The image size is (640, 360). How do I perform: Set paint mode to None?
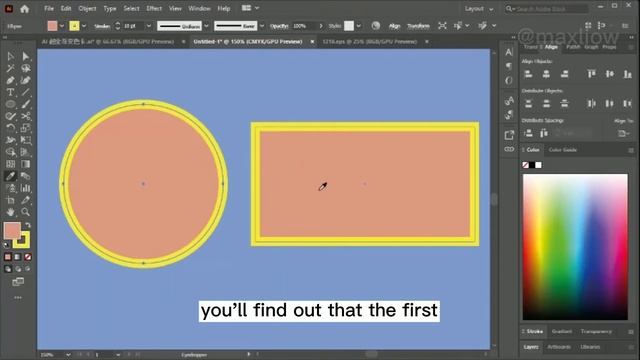27,257
